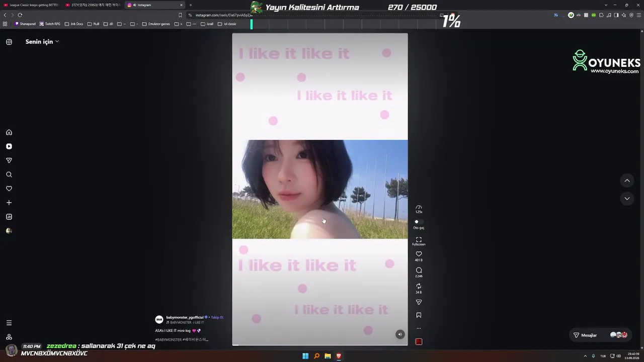Image resolution: width=644 pixels, height=362 pixels.
Task: Open Emulator games bookmark folder
Action: coord(156,24)
